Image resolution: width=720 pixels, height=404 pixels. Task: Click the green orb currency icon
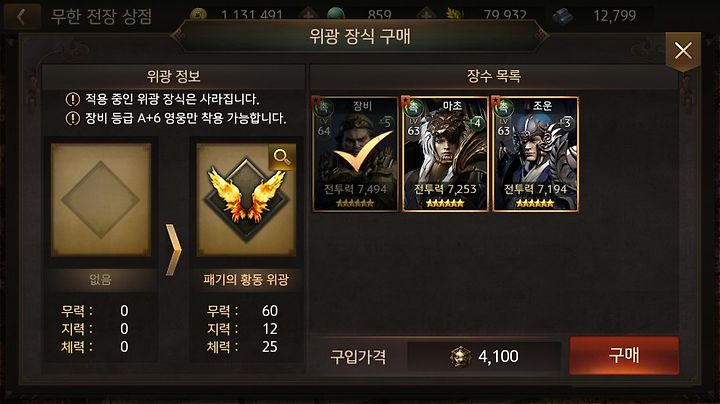coord(337,14)
